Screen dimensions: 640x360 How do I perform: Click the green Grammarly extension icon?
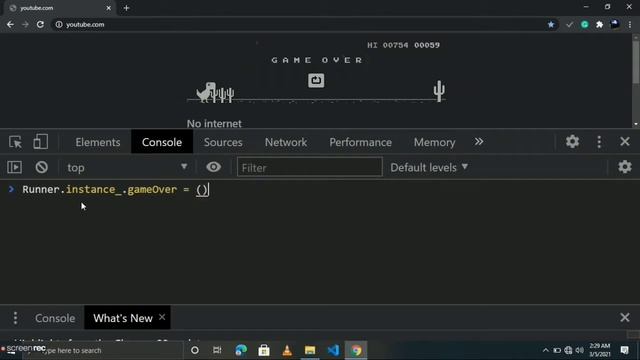coord(584,24)
